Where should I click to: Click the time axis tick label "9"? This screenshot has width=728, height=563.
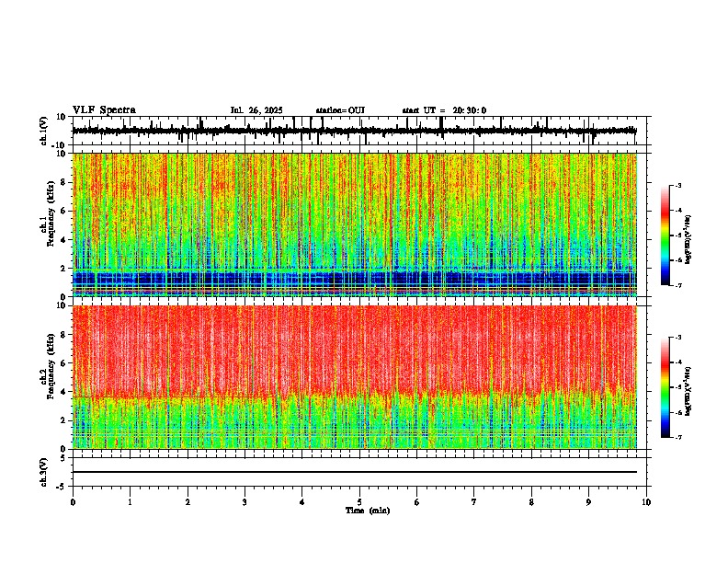click(588, 502)
